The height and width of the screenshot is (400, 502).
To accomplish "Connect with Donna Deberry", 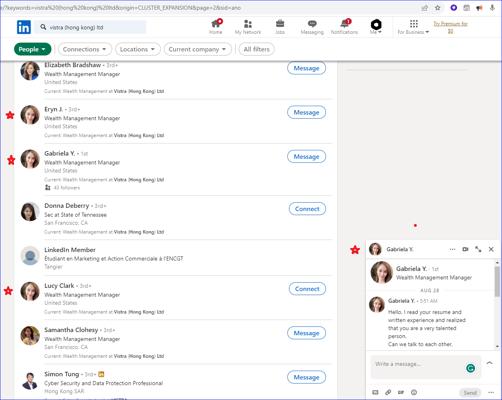I will (307, 209).
